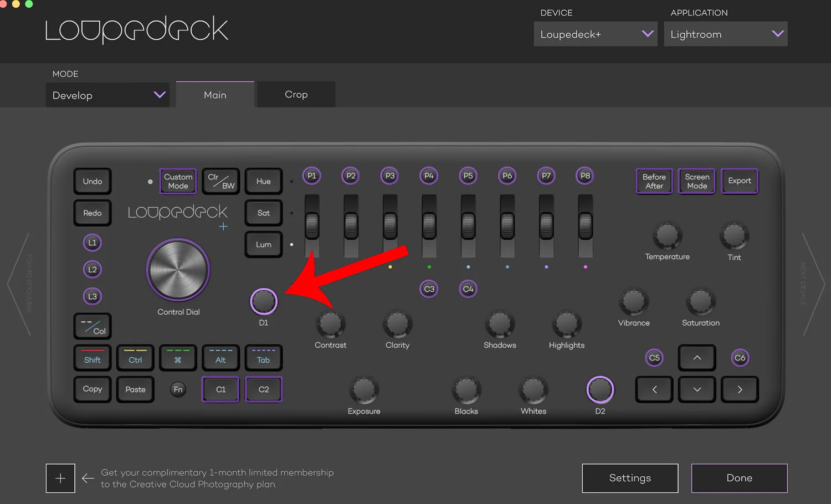The image size is (831, 504).
Task: Select the Clr/BW key
Action: click(220, 181)
